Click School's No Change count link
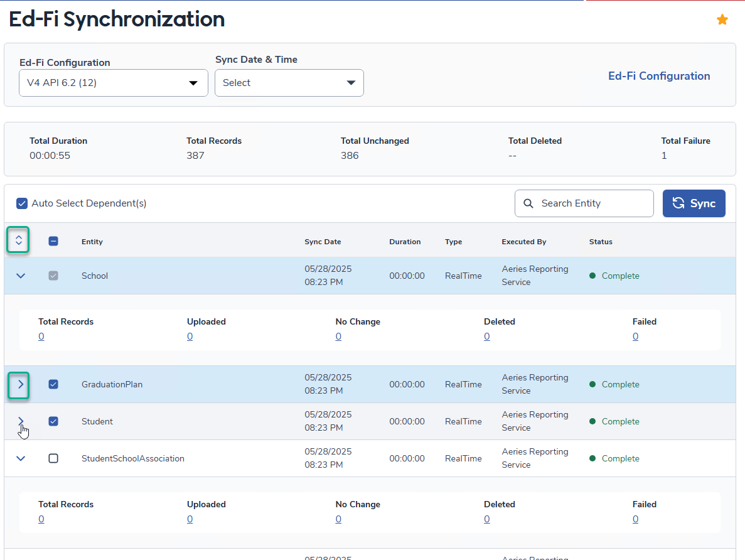Image resolution: width=745 pixels, height=560 pixels. [338, 337]
